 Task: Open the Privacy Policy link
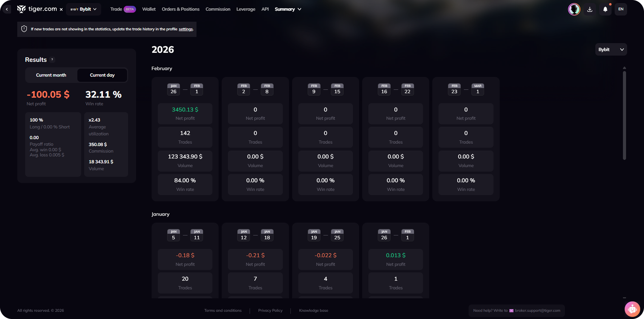tap(270, 310)
